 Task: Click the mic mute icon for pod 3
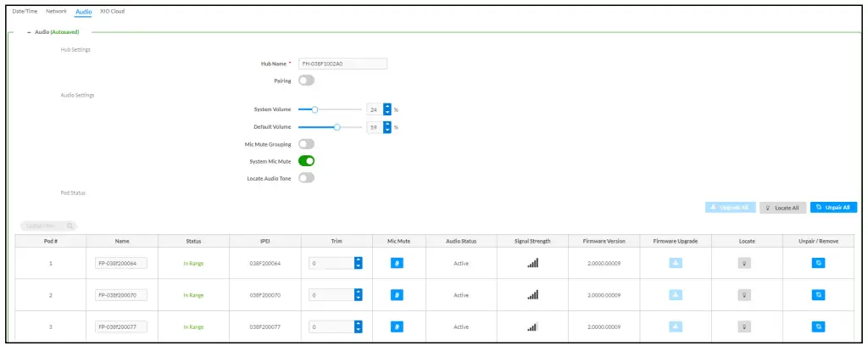click(397, 326)
